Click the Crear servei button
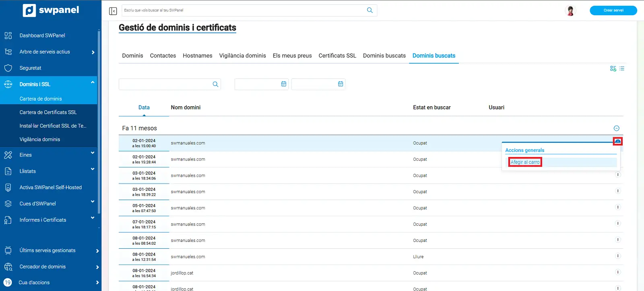Viewport: 644px width, 291px height. coord(613,10)
